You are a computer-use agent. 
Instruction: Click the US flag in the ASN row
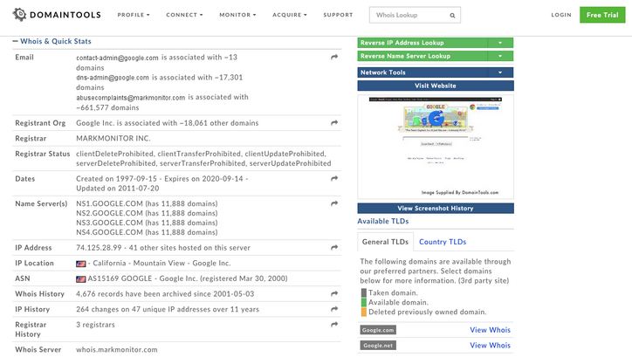click(80, 279)
